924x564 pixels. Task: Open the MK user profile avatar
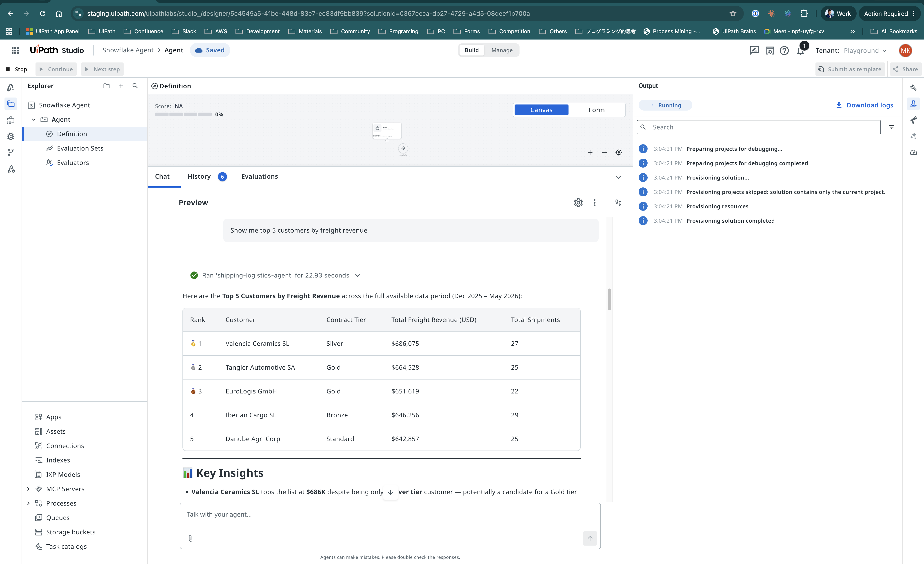905,51
